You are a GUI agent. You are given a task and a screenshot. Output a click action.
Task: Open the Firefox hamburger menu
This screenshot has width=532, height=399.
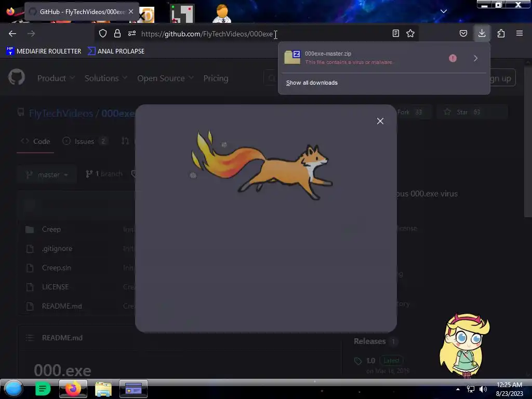(520, 34)
